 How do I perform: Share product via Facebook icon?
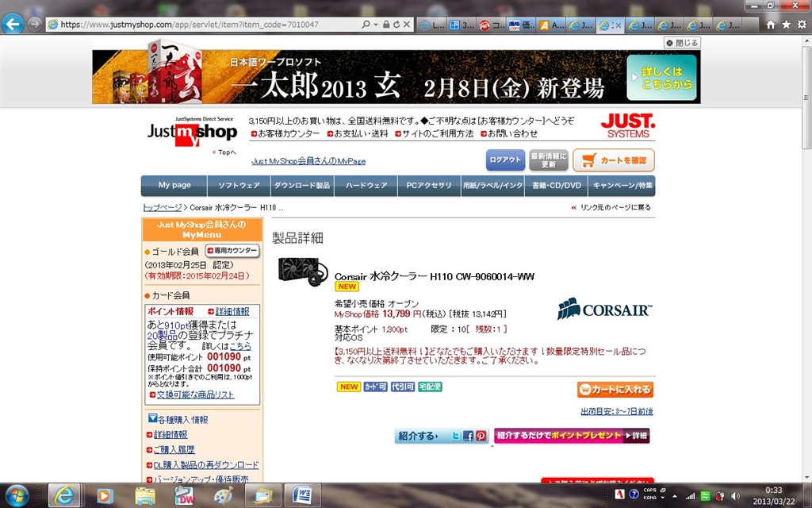468,436
